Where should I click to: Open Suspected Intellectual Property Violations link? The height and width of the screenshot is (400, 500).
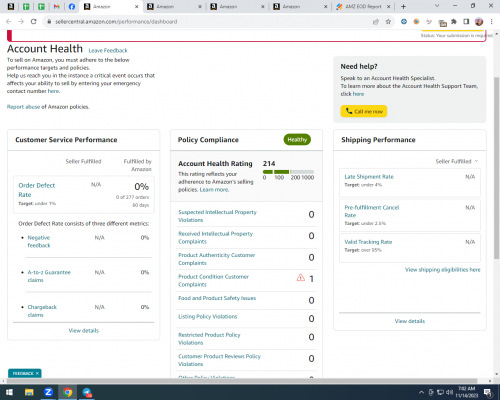[217, 216]
